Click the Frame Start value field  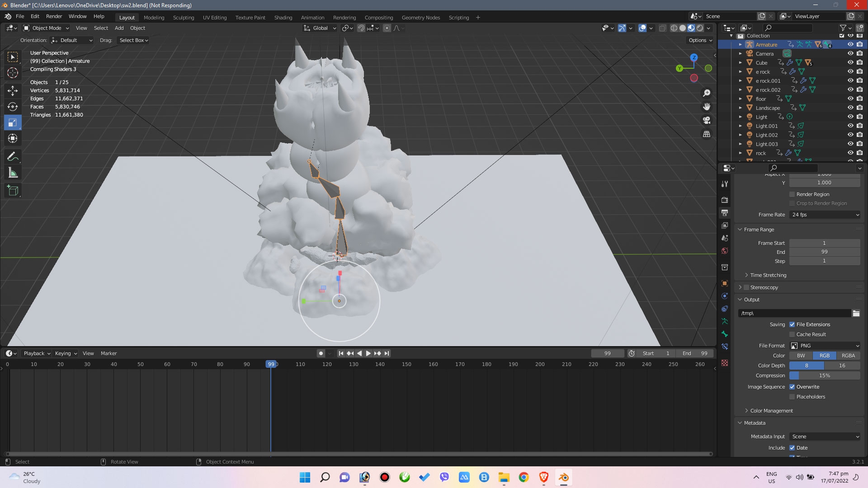click(x=825, y=243)
